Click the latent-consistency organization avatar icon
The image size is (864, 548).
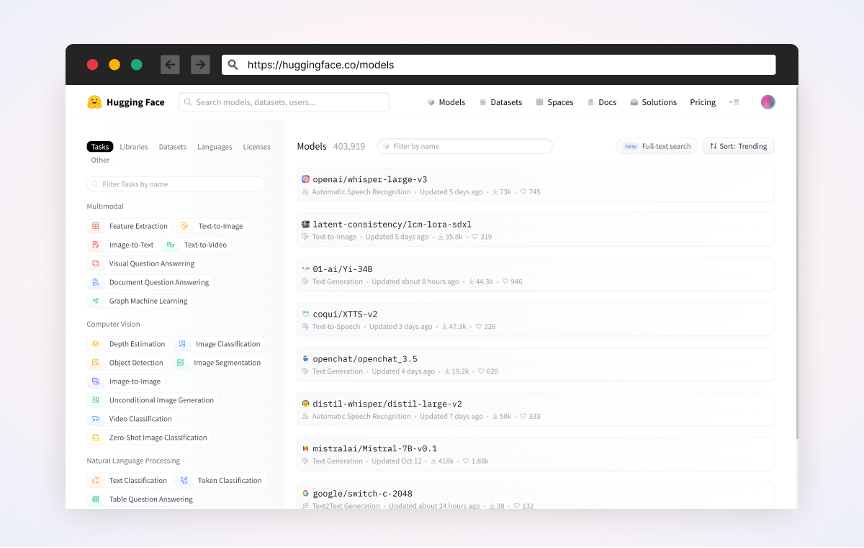click(x=305, y=224)
